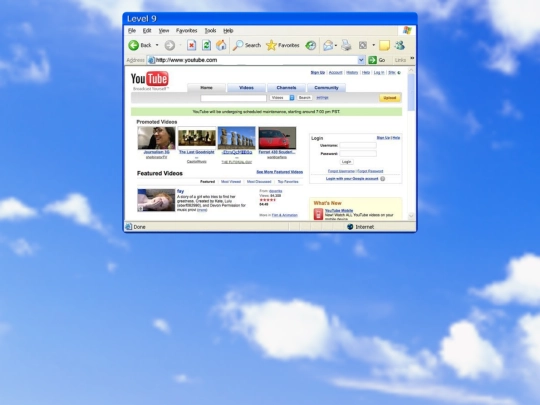
Task: Click the Sign Up link at page top
Action: [x=318, y=73]
